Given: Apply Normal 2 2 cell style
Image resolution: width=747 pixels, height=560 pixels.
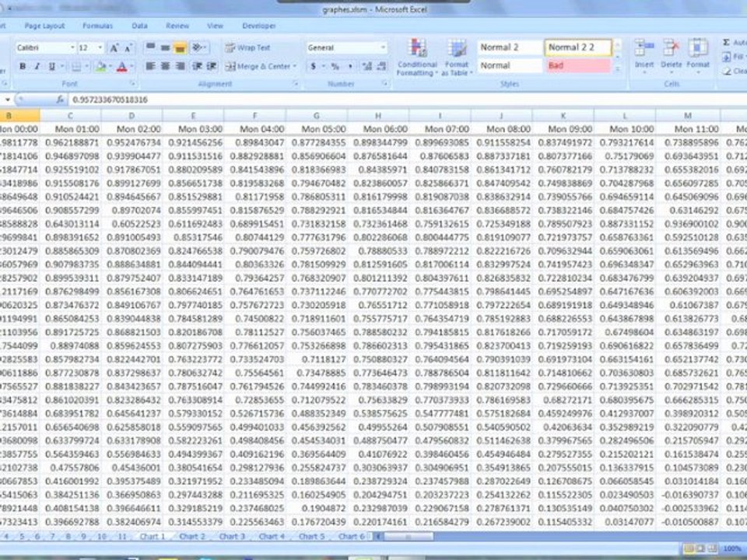Looking at the screenshot, I should [x=578, y=47].
